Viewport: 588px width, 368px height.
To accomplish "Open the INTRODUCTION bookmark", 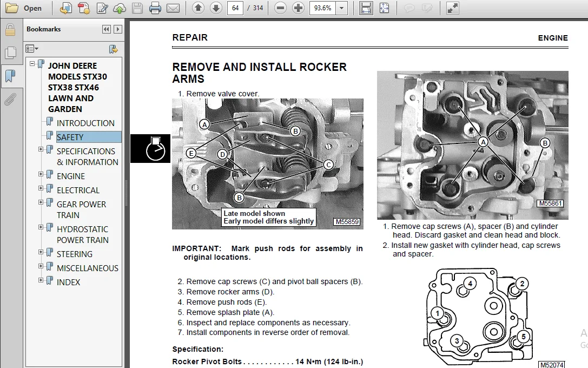I will 85,123.
